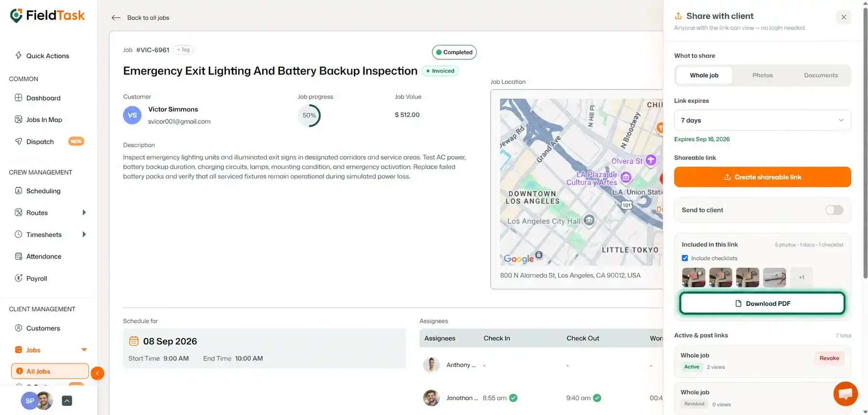Close the Share with client panel

click(x=844, y=17)
